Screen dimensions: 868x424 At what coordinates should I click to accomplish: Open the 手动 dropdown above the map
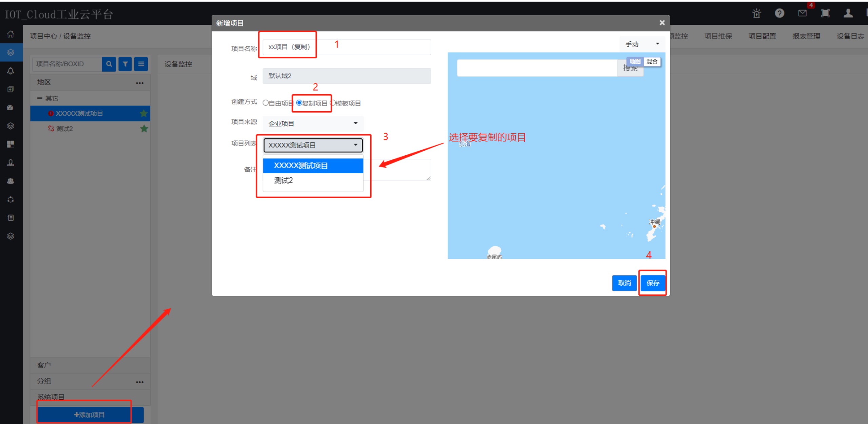pos(642,44)
